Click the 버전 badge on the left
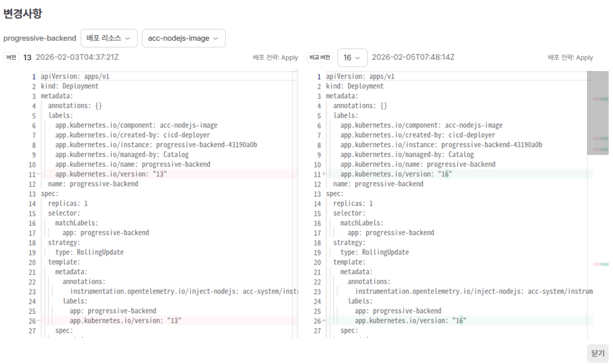613x364 pixels. pyautogui.click(x=11, y=58)
